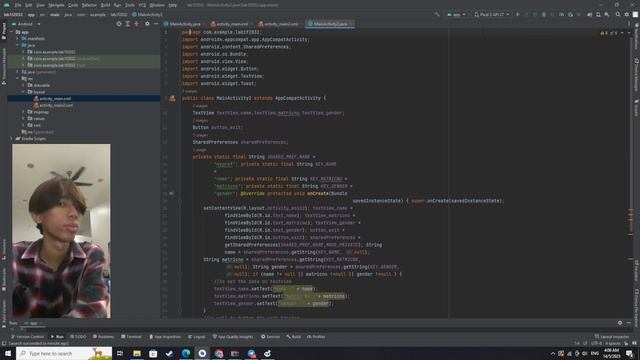Image resolution: width=640 pixels, height=360 pixels.
Task: Click the Debug app bug icon
Action: click(x=544, y=15)
